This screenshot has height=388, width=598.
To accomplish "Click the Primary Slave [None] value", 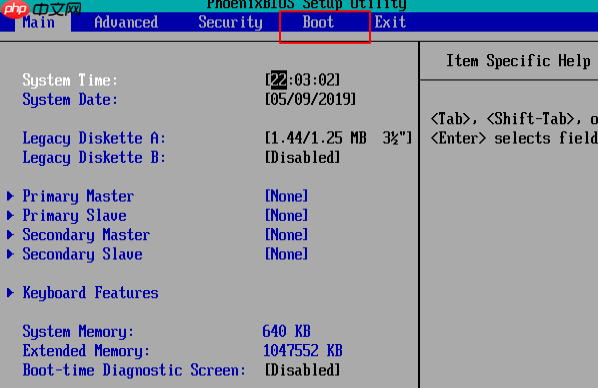I will (286, 216).
